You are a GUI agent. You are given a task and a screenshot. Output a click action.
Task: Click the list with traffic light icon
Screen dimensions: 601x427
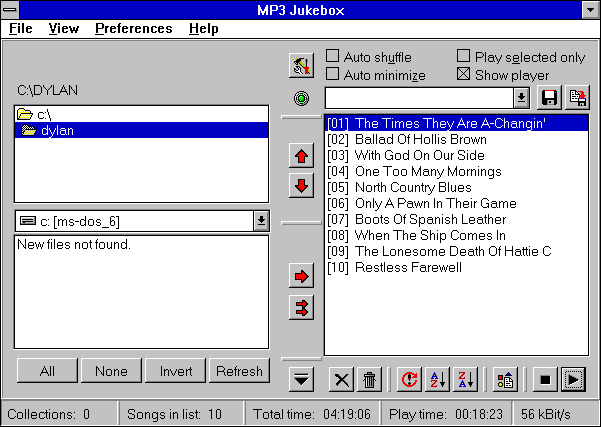tap(505, 380)
